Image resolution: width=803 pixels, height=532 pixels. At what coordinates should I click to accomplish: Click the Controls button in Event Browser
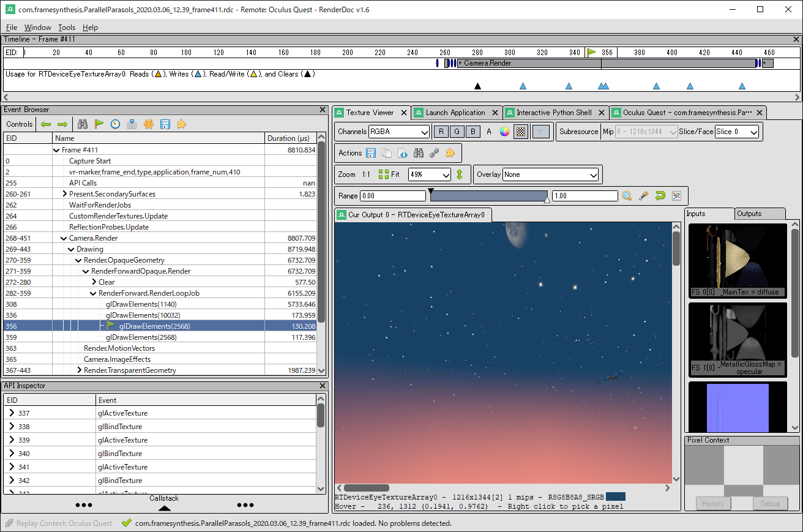coord(20,124)
